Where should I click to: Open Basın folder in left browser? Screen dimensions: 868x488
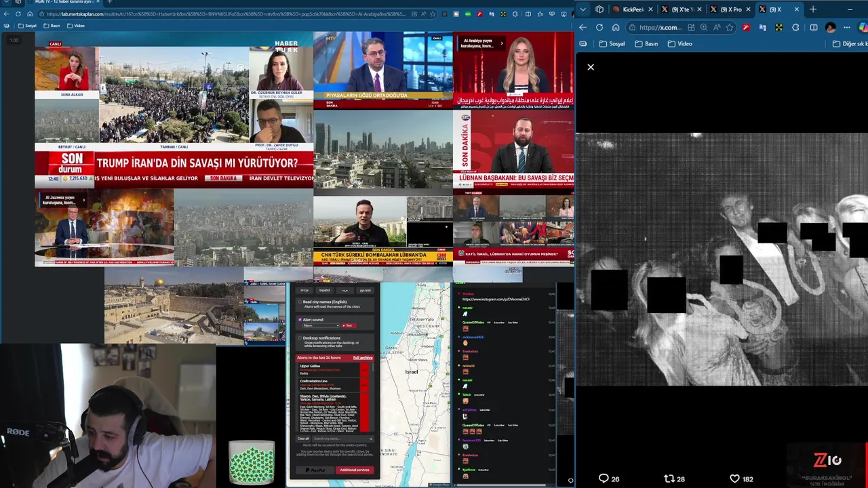[x=52, y=26]
